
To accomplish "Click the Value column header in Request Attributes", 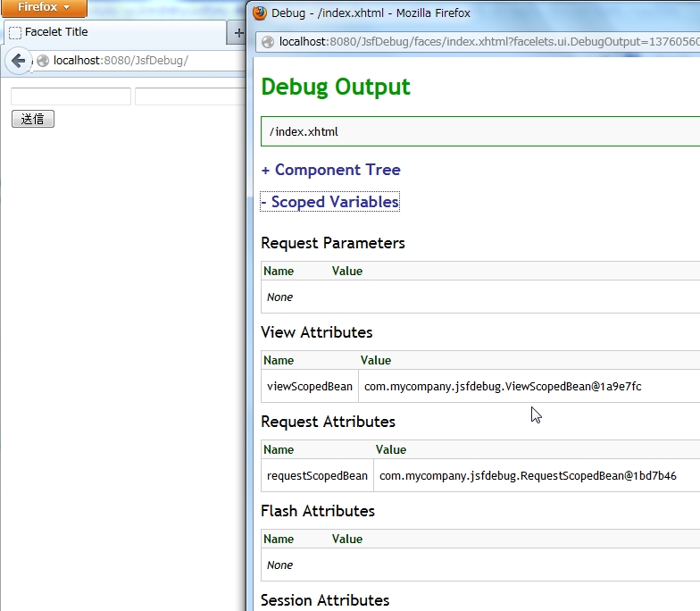I will click(391, 450).
